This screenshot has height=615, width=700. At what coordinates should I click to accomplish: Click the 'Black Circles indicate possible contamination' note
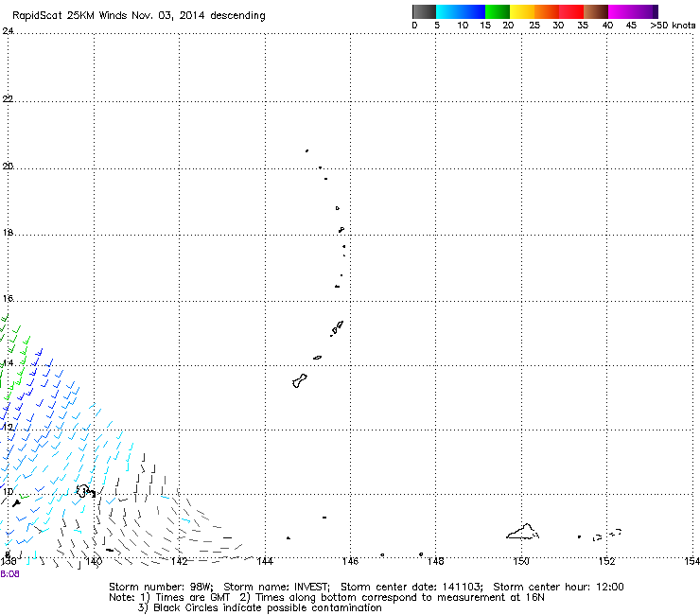point(268,608)
